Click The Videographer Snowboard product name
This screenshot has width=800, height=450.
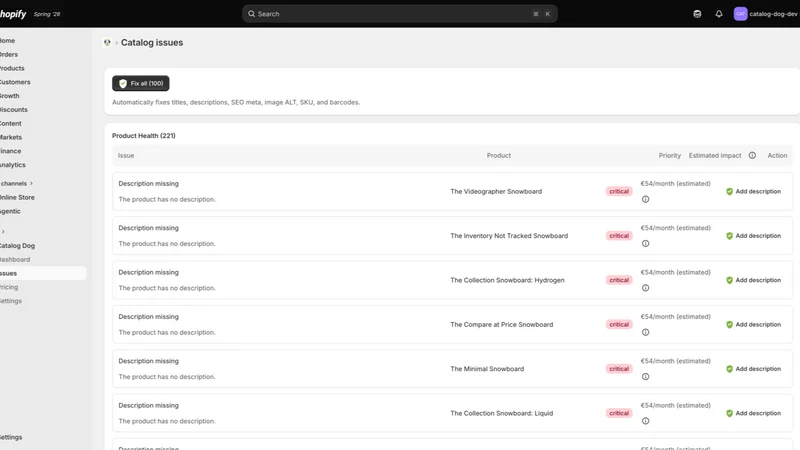coord(496,191)
